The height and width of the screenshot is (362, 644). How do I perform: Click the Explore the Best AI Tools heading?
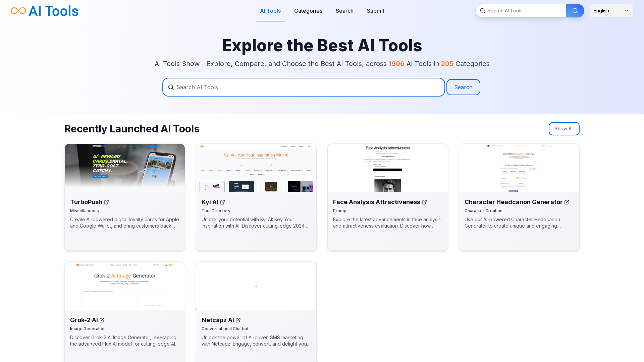pyautogui.click(x=322, y=45)
